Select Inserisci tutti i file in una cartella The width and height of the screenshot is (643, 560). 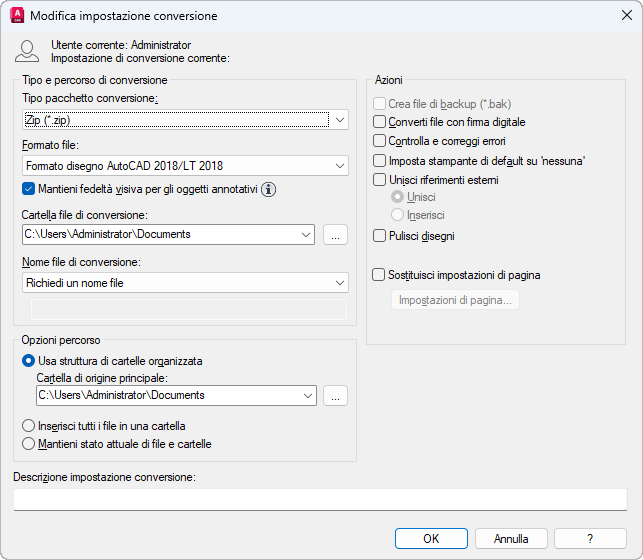tap(28, 426)
